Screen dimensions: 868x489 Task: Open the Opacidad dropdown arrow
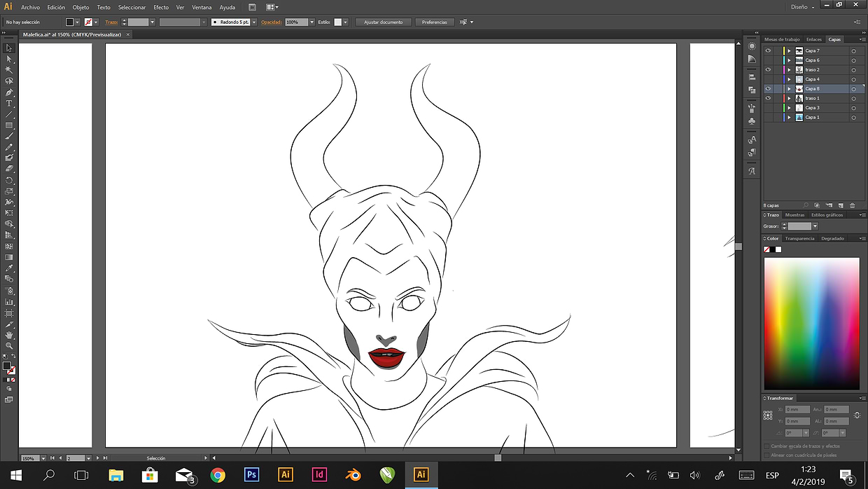310,22
